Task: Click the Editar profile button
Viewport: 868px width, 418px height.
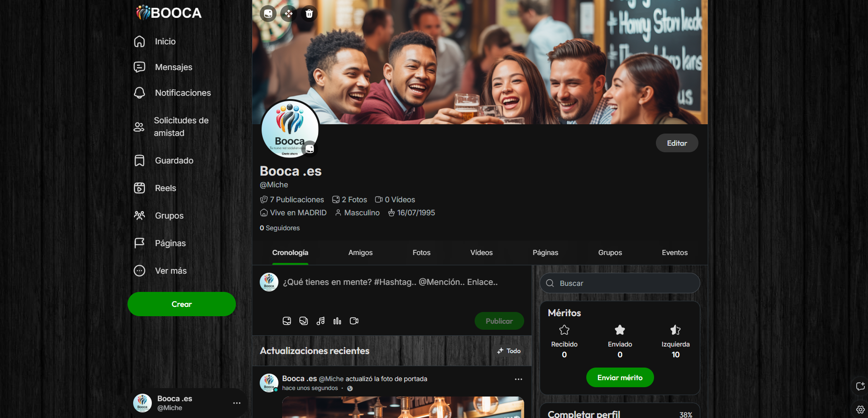Action: (676, 143)
